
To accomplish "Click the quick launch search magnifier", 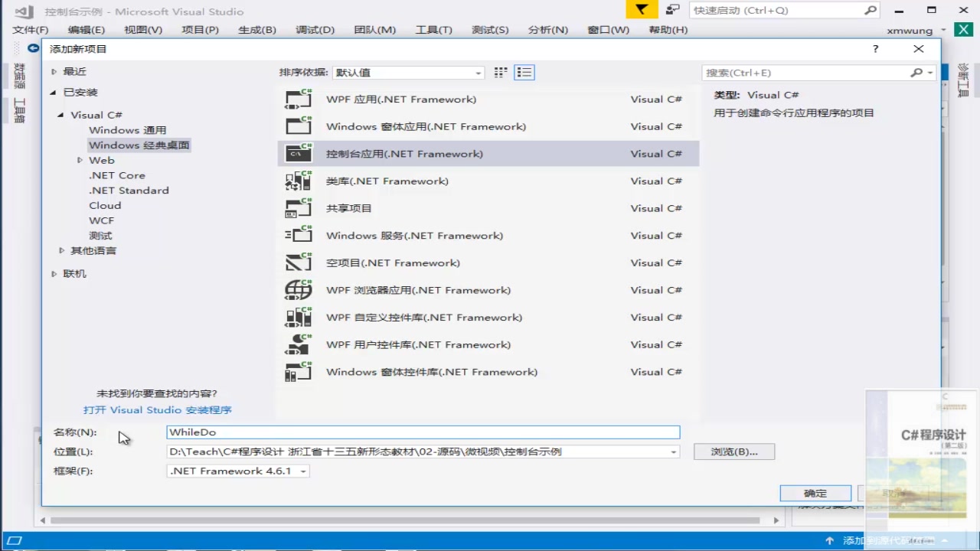I will click(871, 11).
